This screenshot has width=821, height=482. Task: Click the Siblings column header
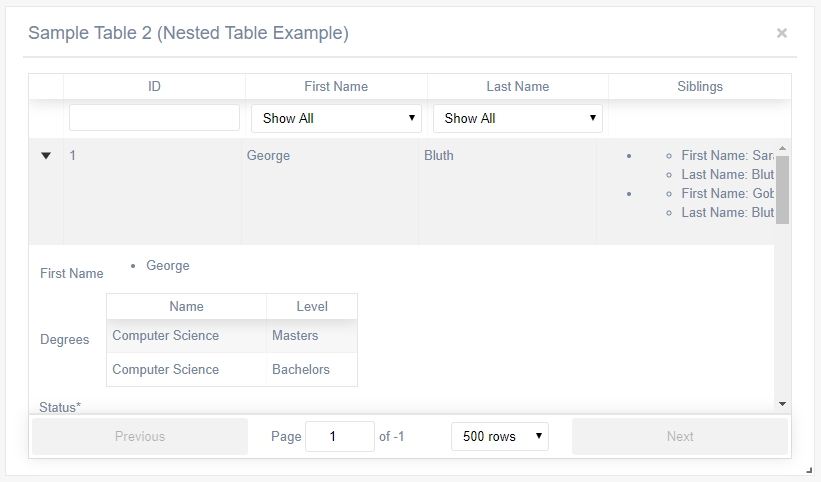[699, 86]
